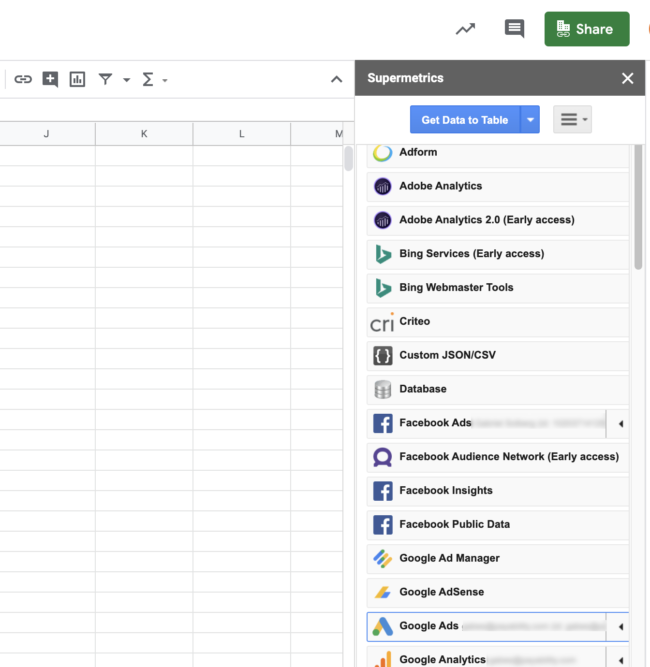Click the Get Data to Table button
650x667 pixels.
pyautogui.click(x=465, y=120)
